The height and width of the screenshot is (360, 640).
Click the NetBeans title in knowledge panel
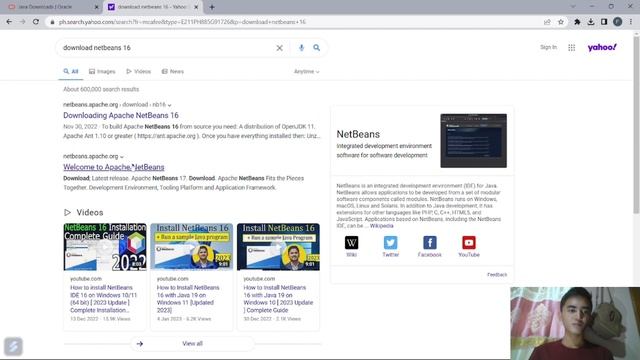358,134
